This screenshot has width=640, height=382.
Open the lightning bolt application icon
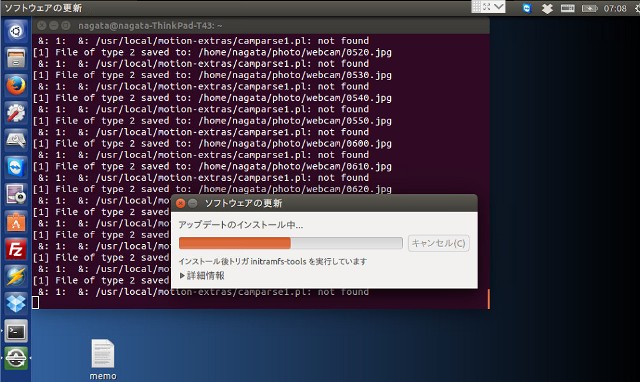(16, 277)
